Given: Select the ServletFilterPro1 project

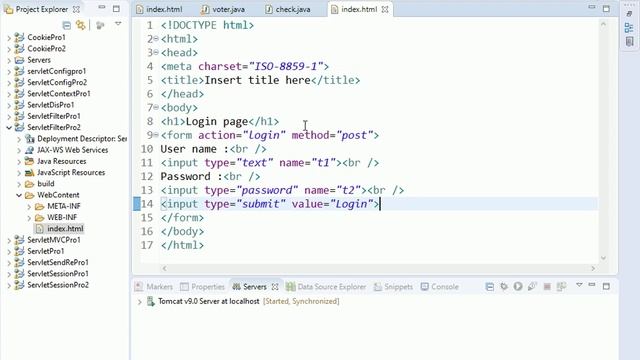Looking at the screenshot, I should point(54,116).
